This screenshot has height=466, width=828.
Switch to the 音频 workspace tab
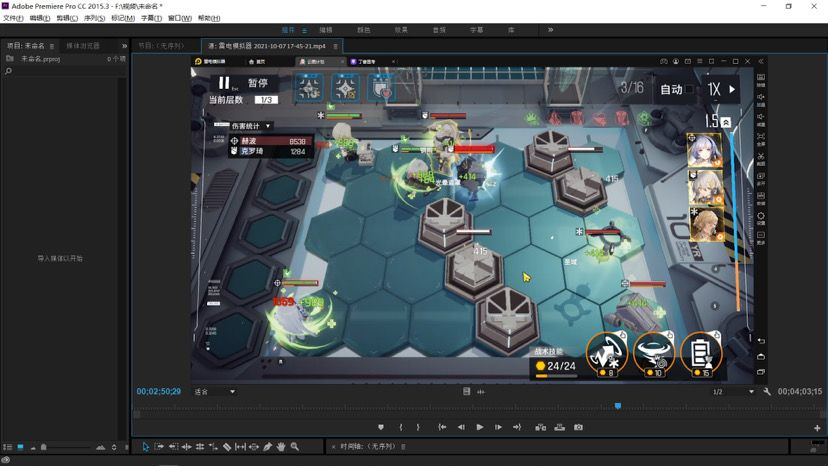(x=439, y=30)
